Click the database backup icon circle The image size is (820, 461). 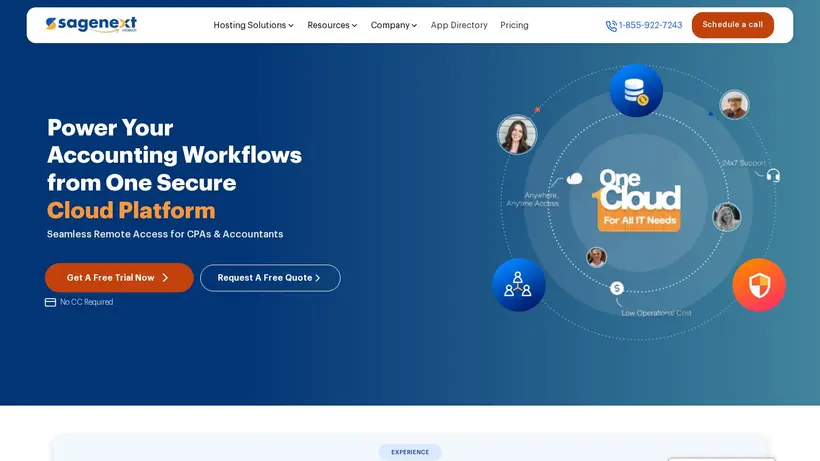[x=636, y=90]
